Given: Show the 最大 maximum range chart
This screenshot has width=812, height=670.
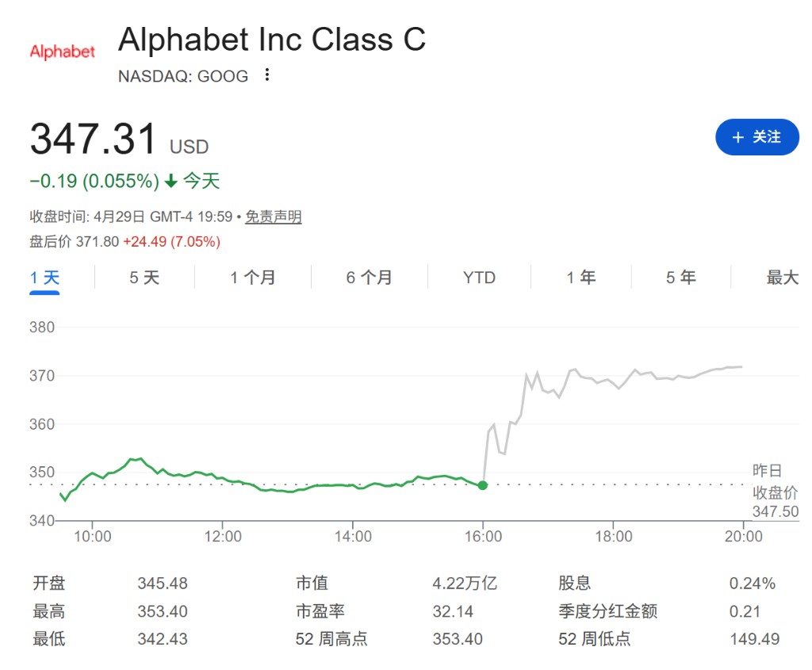Looking at the screenshot, I should (782, 278).
